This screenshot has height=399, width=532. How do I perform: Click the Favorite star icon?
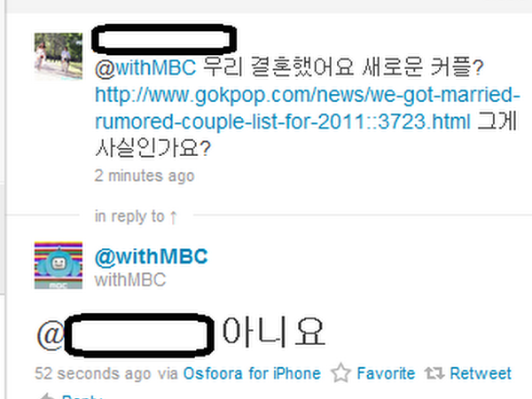[340, 373]
